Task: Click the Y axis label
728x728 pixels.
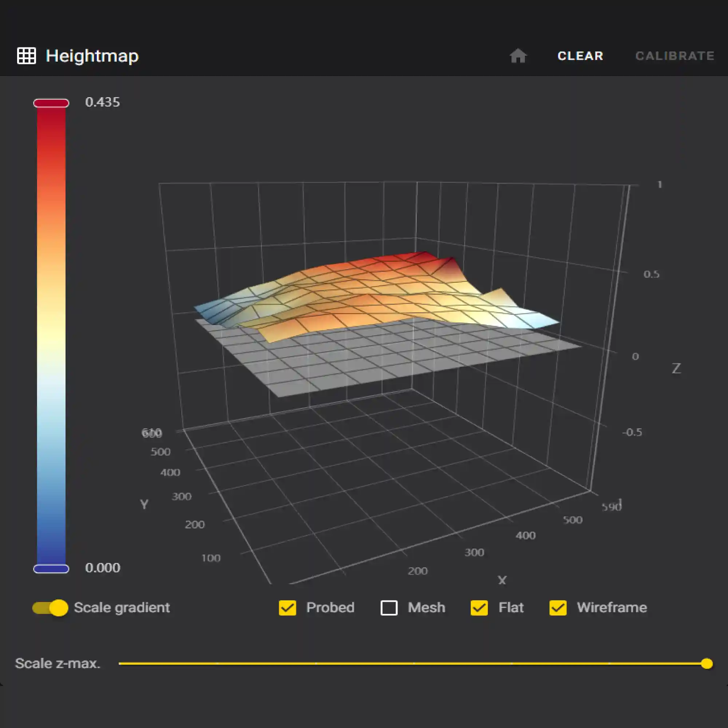Action: (x=144, y=504)
